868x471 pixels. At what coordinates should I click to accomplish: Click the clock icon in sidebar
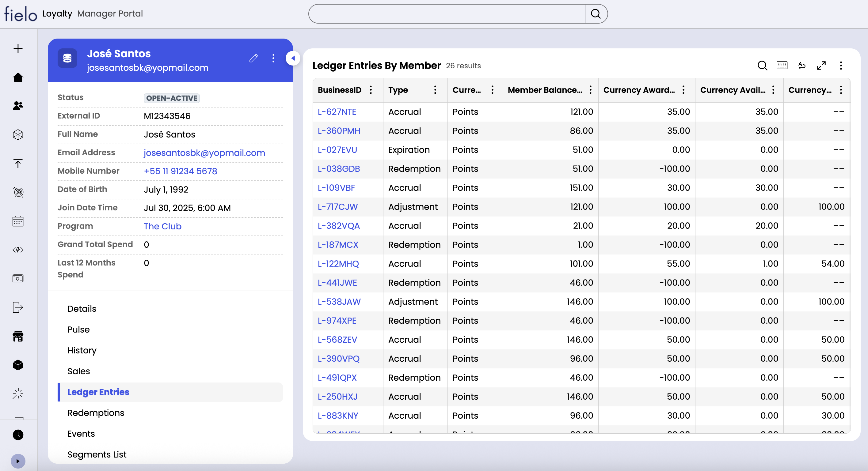point(18,435)
